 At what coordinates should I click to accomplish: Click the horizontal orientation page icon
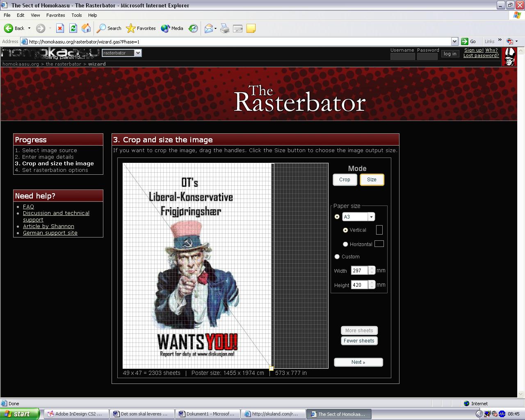click(379, 244)
